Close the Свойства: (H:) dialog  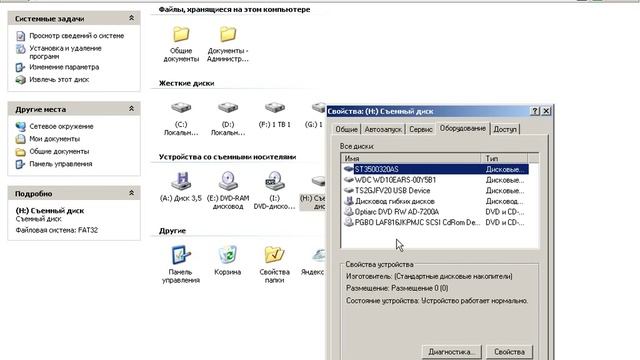546,111
